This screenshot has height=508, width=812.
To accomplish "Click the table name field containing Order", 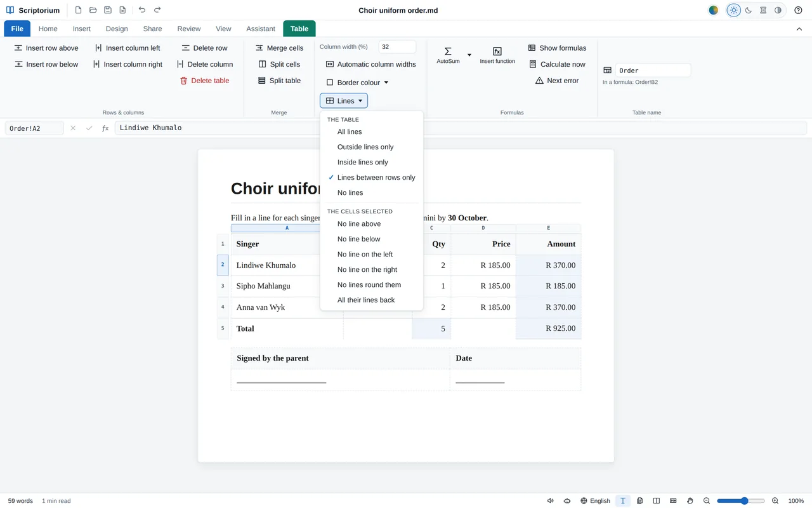I will 653,70.
